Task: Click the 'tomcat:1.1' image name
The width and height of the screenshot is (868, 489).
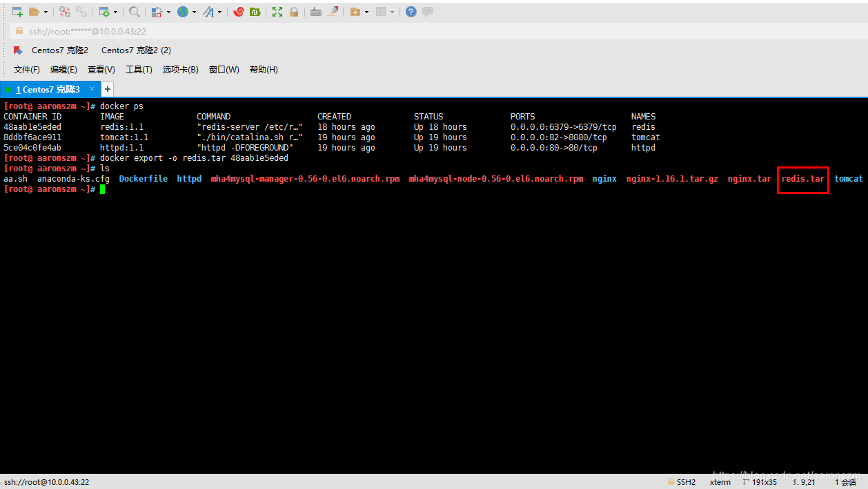Action: pos(124,137)
